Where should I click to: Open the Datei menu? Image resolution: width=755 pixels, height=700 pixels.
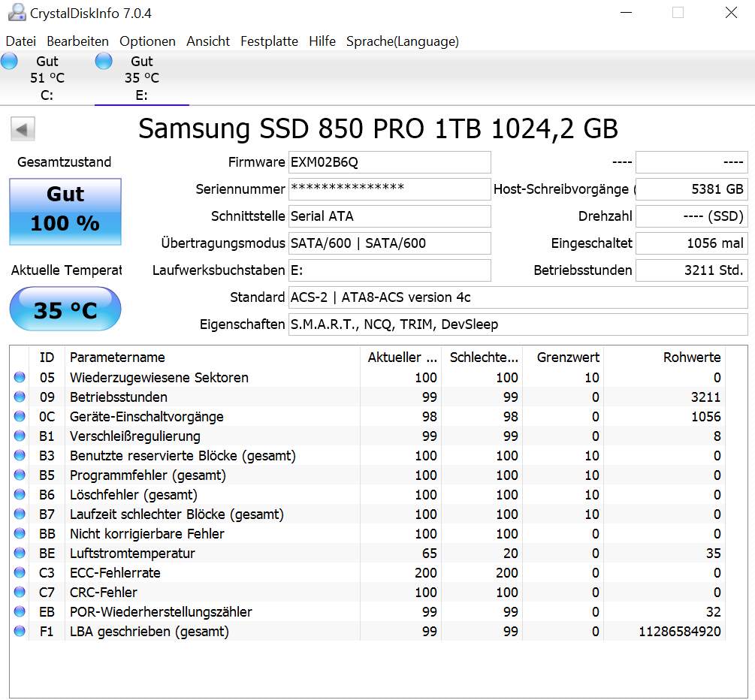21,41
